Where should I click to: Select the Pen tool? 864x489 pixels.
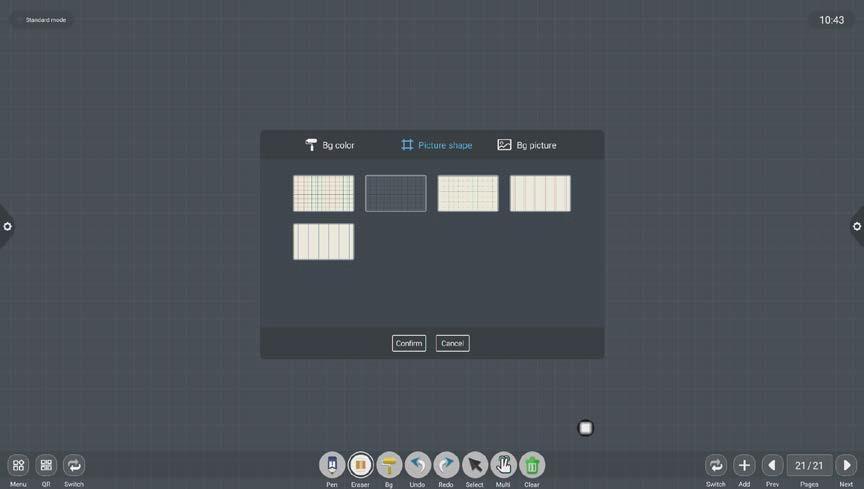point(332,465)
